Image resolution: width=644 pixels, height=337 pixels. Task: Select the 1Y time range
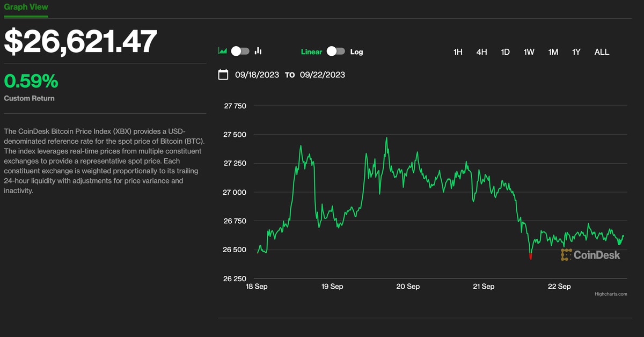pyautogui.click(x=576, y=52)
